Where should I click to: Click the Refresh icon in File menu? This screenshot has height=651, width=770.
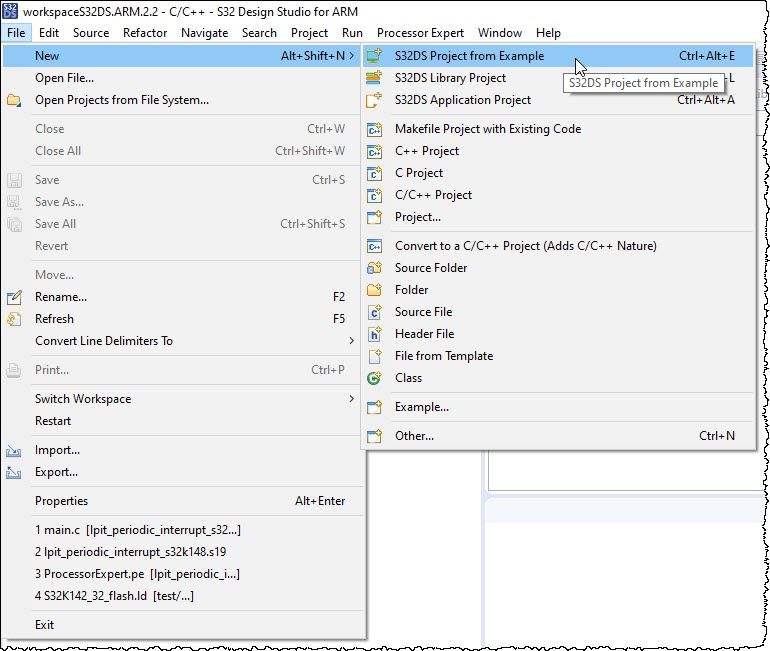[x=14, y=319]
